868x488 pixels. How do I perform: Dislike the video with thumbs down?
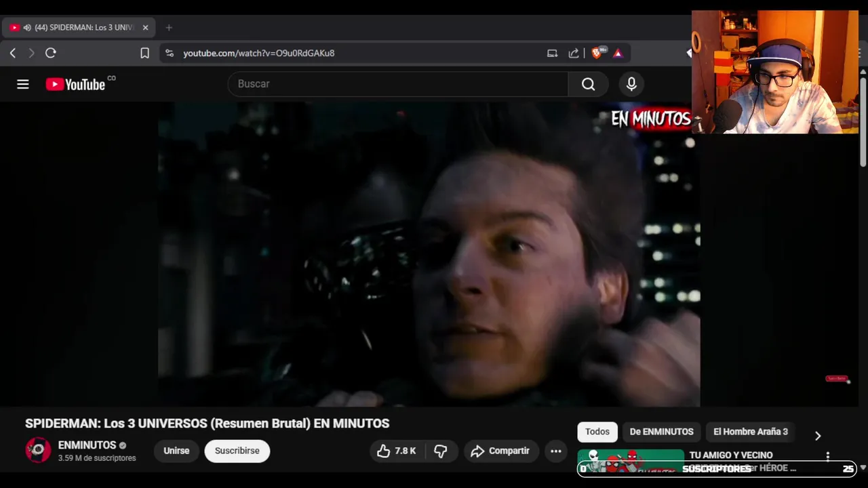(441, 451)
